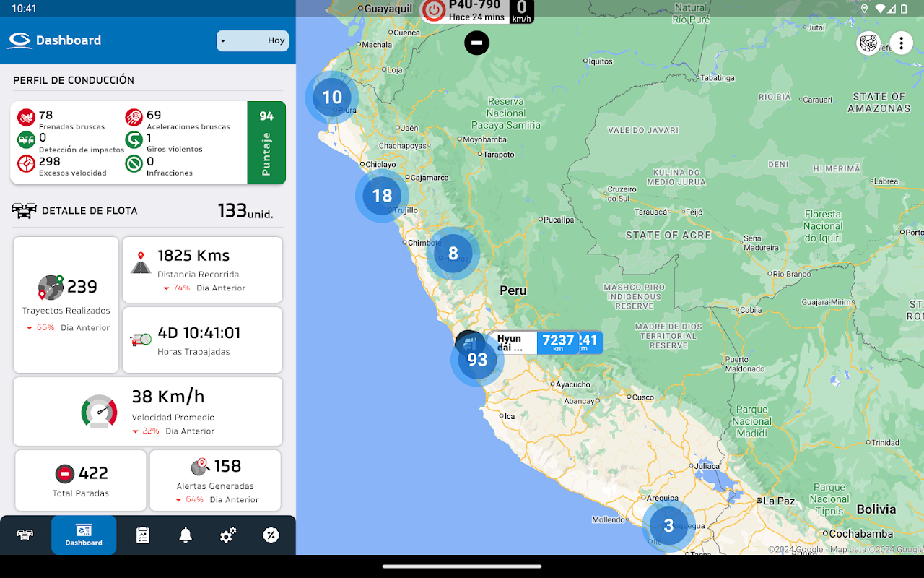
Task: Click the 4D 10:41:01 value
Action: [199, 333]
